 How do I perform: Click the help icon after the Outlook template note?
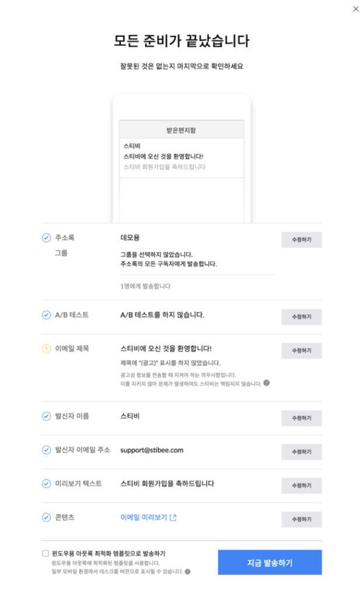188,572
